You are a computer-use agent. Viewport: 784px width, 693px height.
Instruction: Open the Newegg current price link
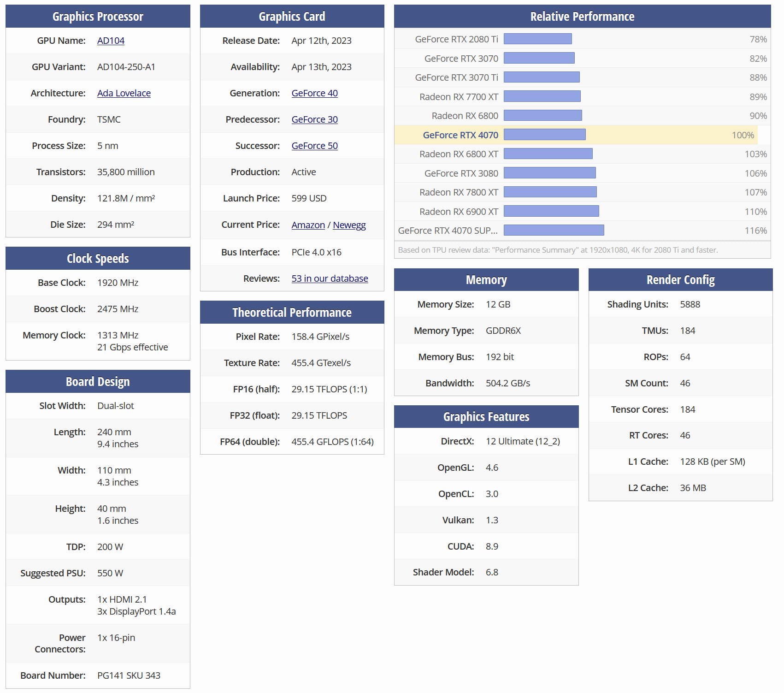(x=349, y=225)
